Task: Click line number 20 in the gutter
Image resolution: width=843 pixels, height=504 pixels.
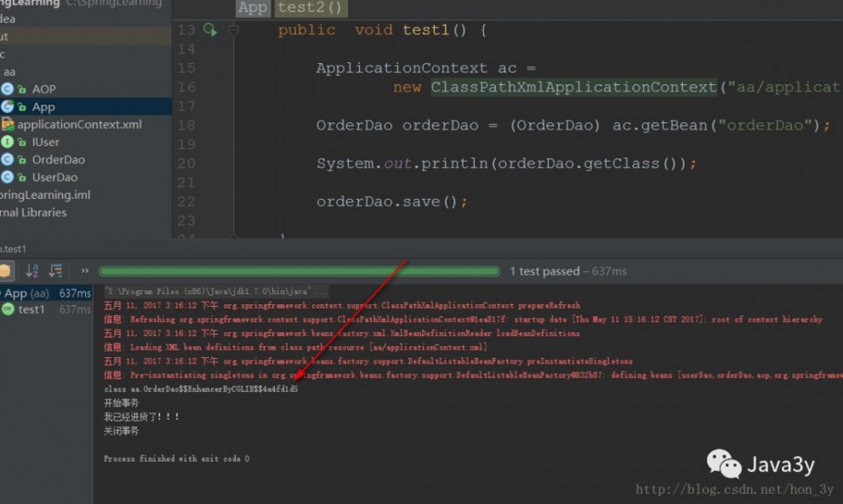Action: click(186, 164)
